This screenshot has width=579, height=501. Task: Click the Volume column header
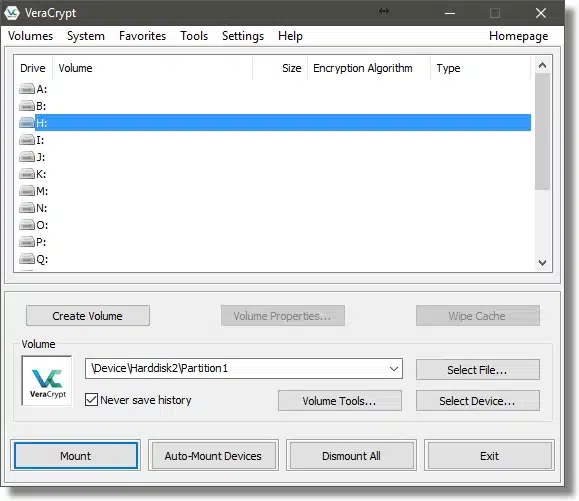pyautogui.click(x=153, y=68)
